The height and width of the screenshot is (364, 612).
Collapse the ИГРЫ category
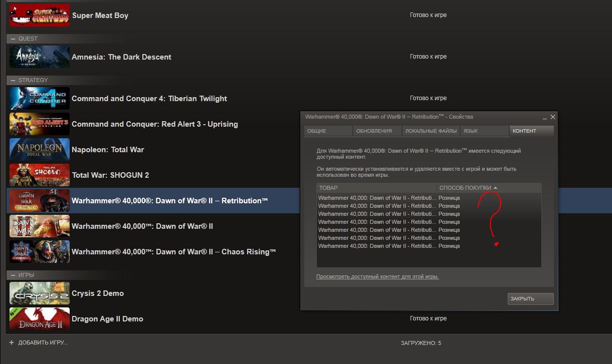coord(13,275)
